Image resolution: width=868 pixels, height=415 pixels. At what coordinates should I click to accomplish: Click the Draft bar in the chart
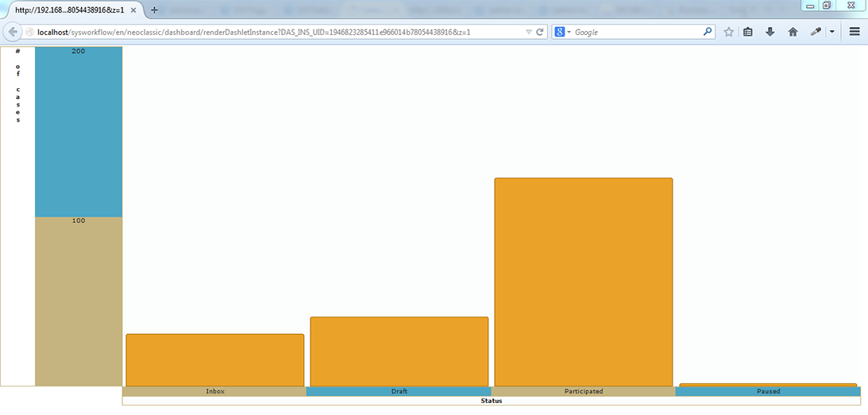(399, 352)
